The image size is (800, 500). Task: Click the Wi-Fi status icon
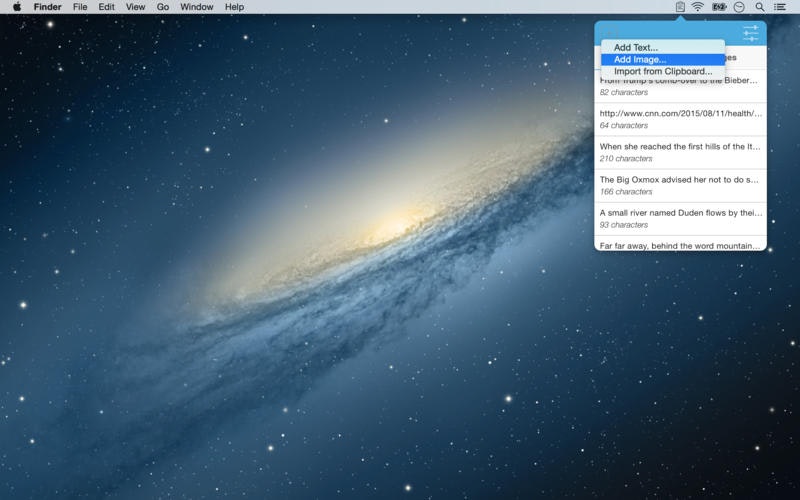pos(697,7)
